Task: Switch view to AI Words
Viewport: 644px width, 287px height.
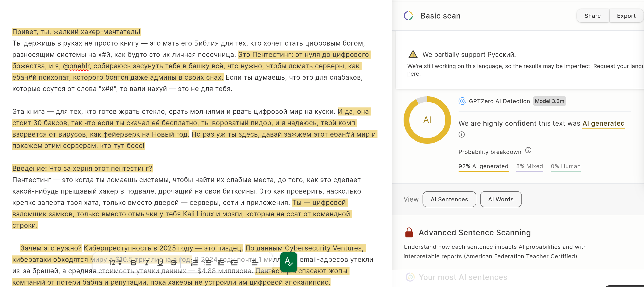Action: pyautogui.click(x=501, y=199)
